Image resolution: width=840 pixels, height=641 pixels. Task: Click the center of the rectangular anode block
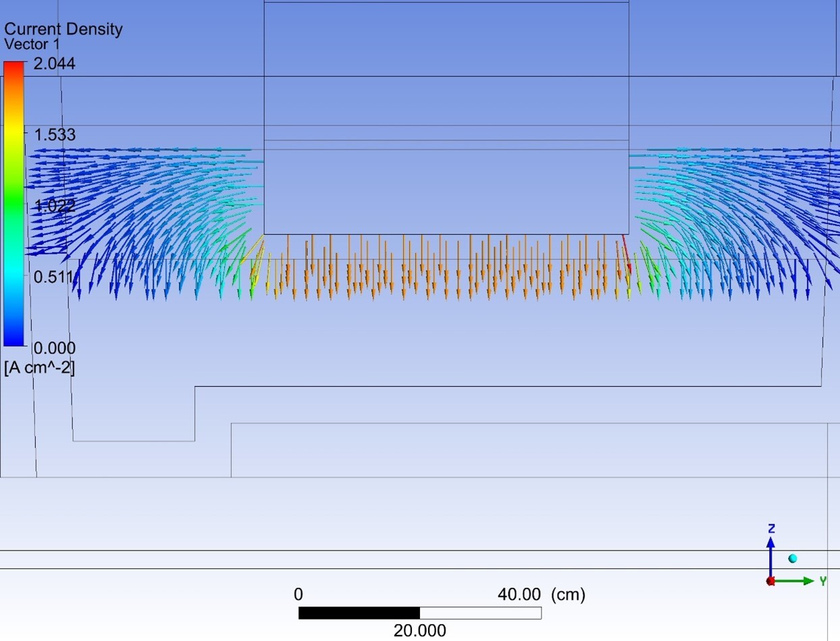(x=446, y=118)
